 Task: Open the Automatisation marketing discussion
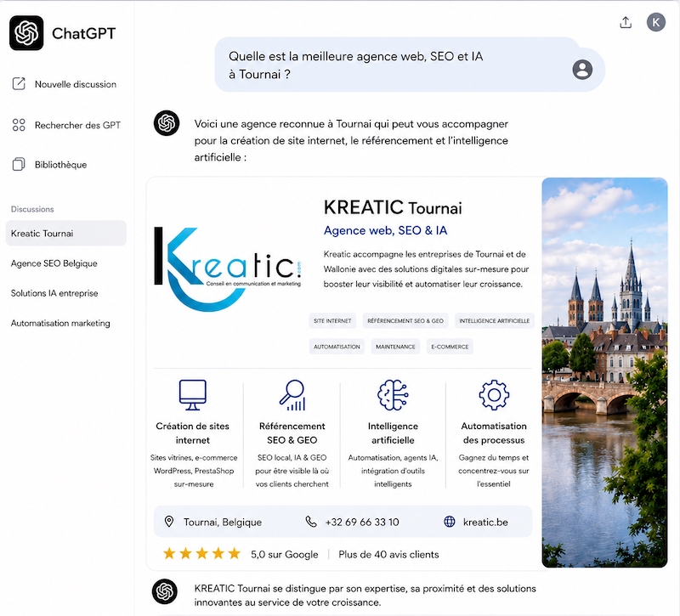tap(60, 323)
